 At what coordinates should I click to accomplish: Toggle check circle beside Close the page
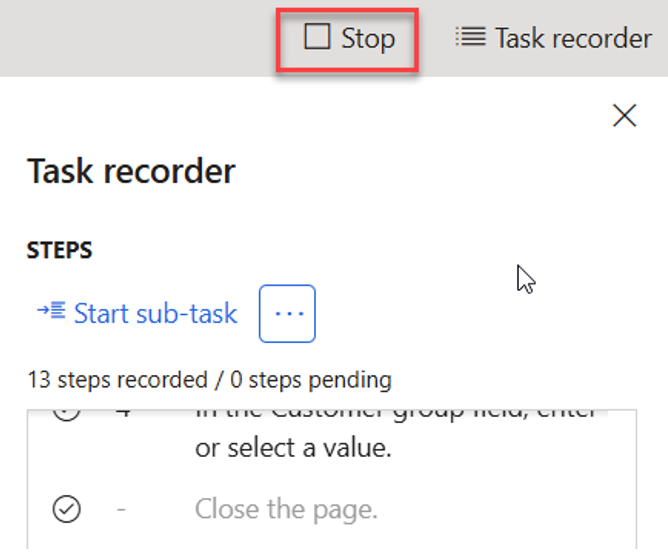tap(66, 510)
